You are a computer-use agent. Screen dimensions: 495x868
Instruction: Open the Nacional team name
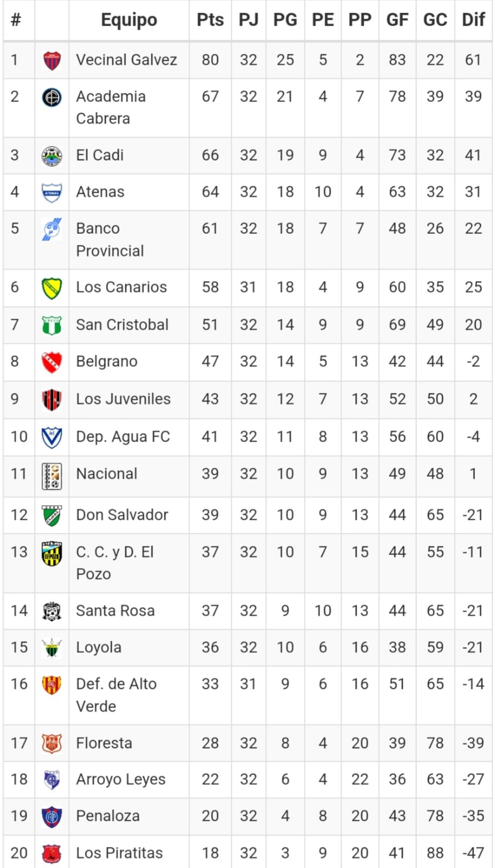click(106, 474)
